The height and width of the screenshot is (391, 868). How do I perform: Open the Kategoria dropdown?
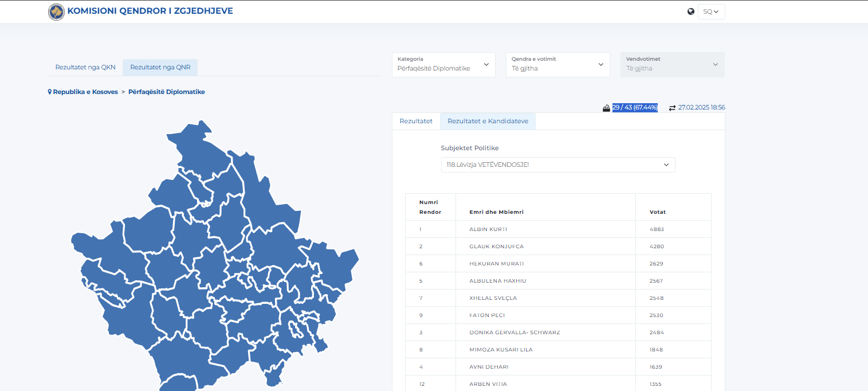pyautogui.click(x=443, y=65)
